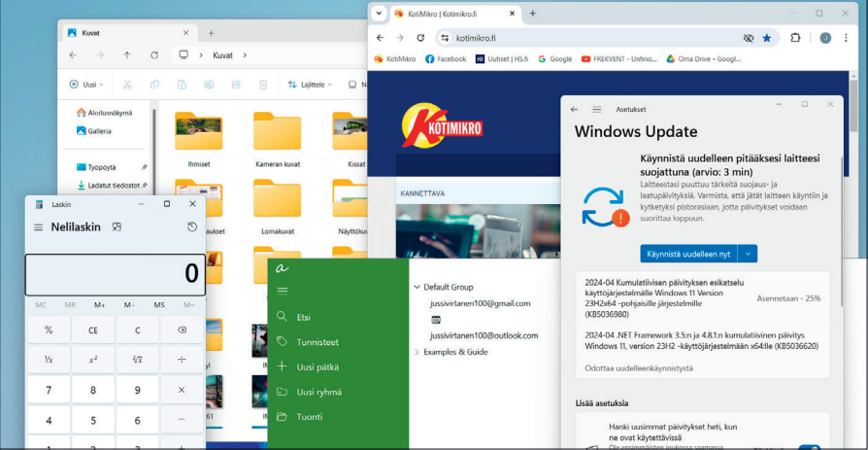
Task: Click the calculator backspace key
Action: [x=182, y=330]
